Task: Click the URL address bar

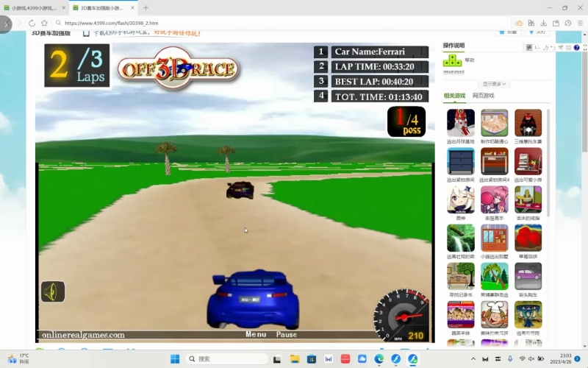Action: point(282,23)
